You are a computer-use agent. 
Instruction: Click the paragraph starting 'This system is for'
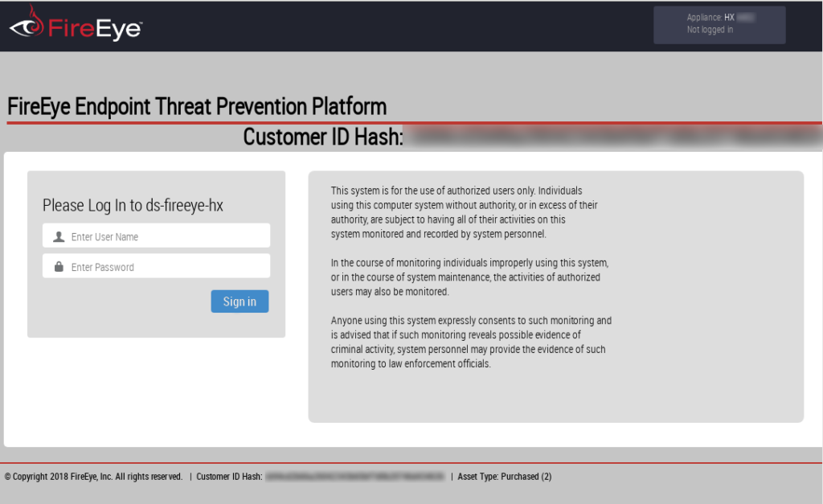[x=464, y=212]
